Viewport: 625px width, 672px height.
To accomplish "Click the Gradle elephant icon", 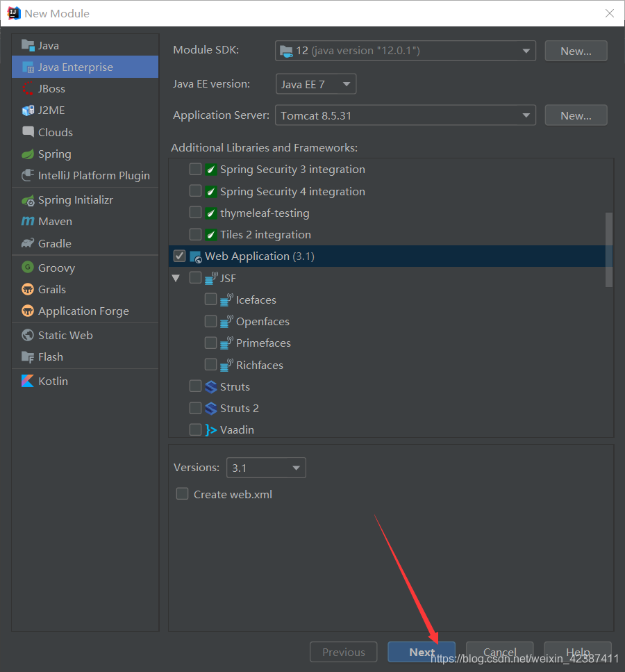I will [28, 243].
